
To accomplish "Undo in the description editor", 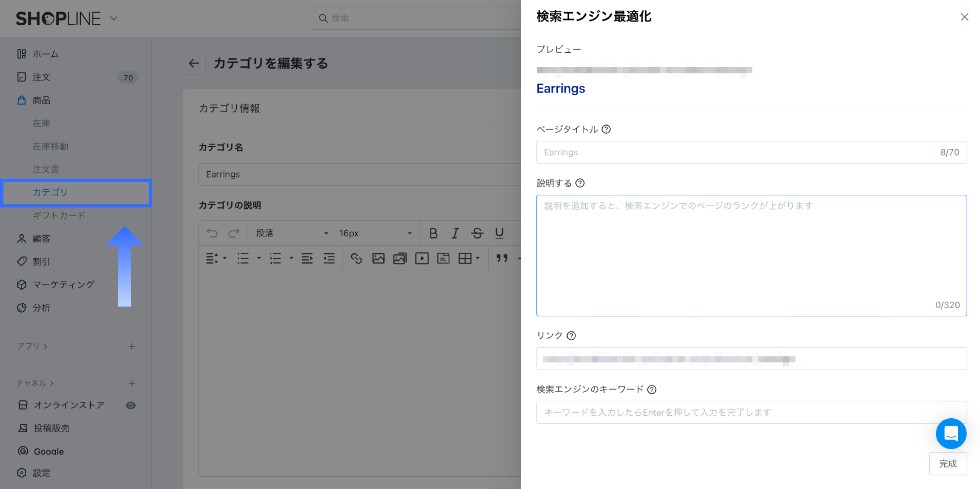I will (212, 233).
